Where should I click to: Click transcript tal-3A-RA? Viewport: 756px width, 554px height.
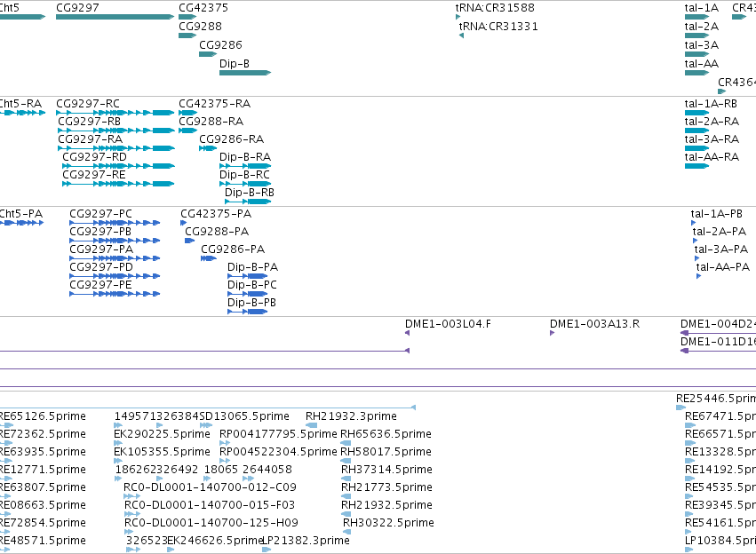tap(696, 148)
